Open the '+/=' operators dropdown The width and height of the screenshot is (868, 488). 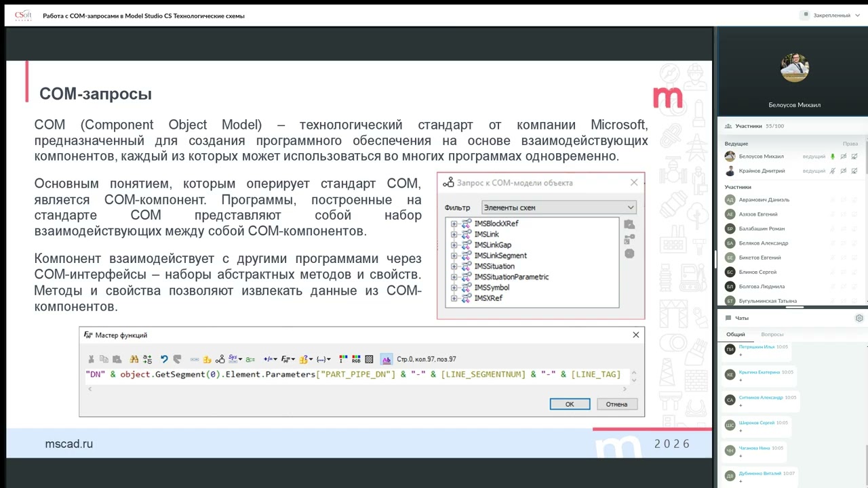pyautogui.click(x=270, y=359)
